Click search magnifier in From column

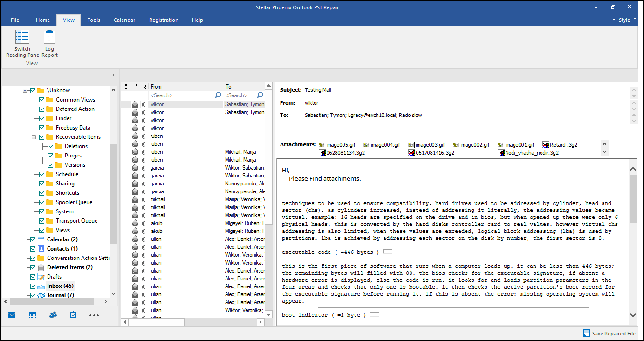click(x=218, y=95)
